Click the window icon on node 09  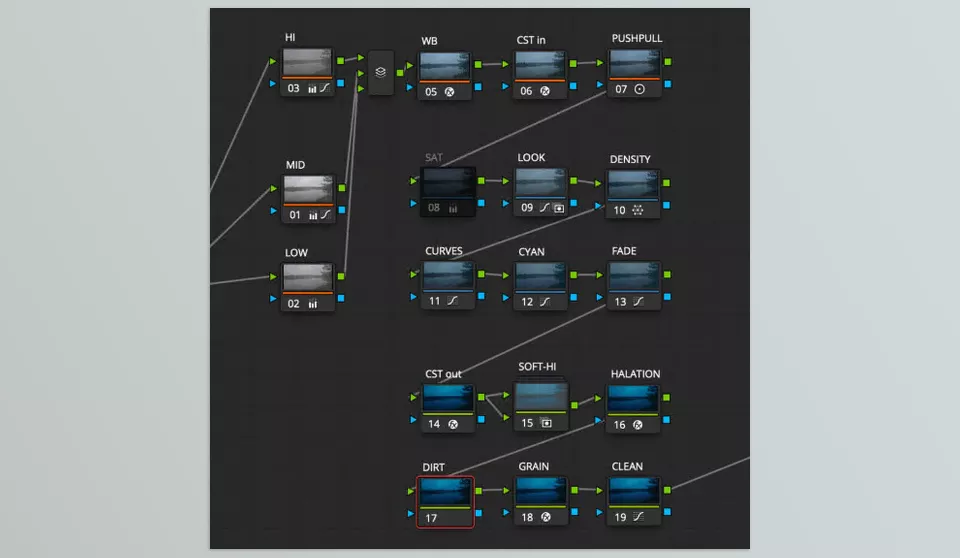[x=559, y=208]
